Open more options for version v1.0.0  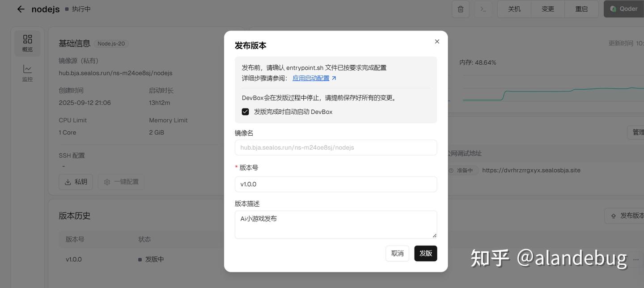pyautogui.click(x=637, y=259)
